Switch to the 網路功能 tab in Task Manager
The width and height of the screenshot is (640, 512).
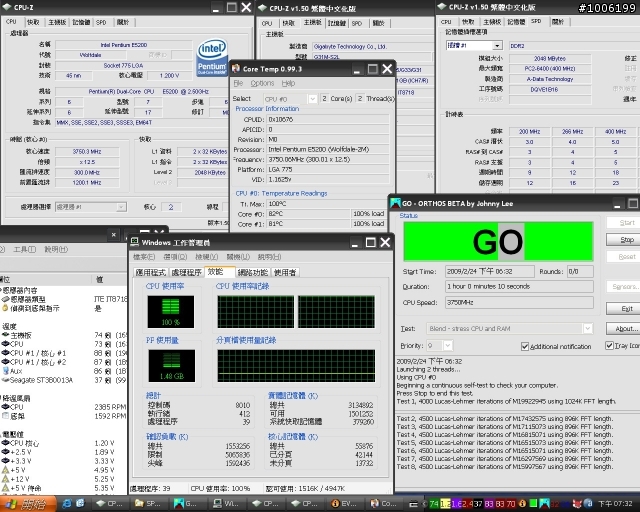tap(253, 272)
